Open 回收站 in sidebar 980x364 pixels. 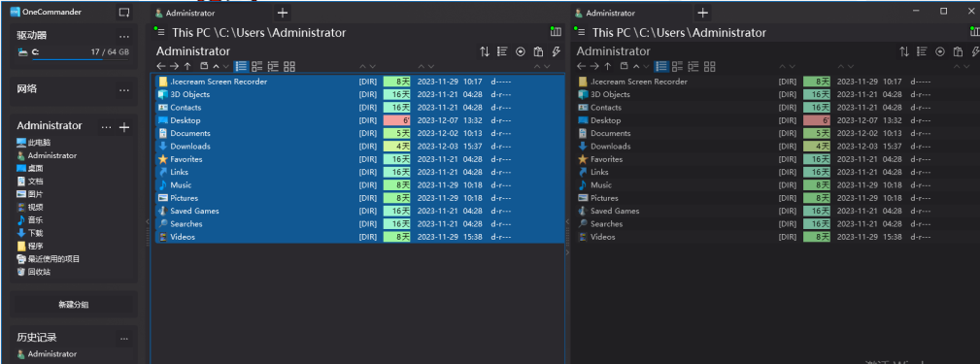34,272
